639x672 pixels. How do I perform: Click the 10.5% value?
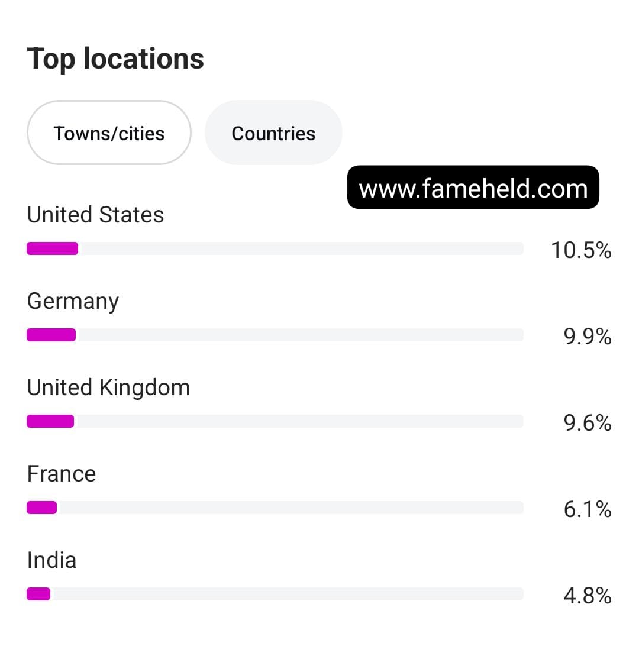tap(580, 250)
